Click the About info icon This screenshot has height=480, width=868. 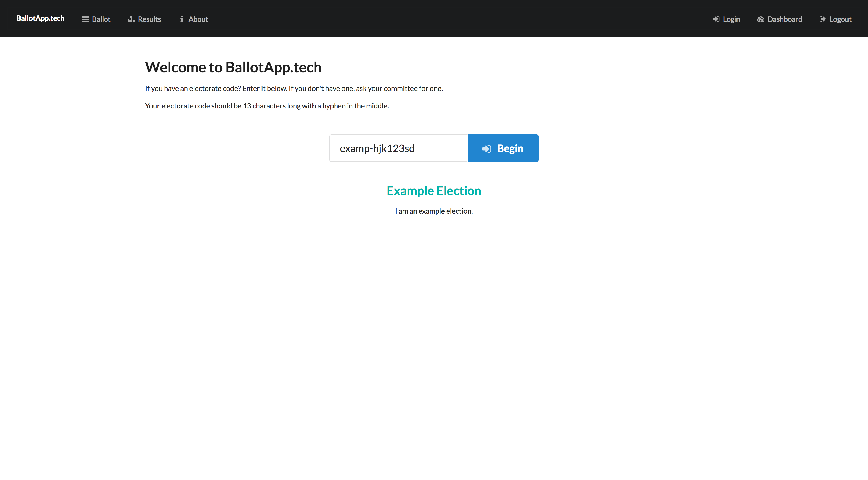[181, 19]
